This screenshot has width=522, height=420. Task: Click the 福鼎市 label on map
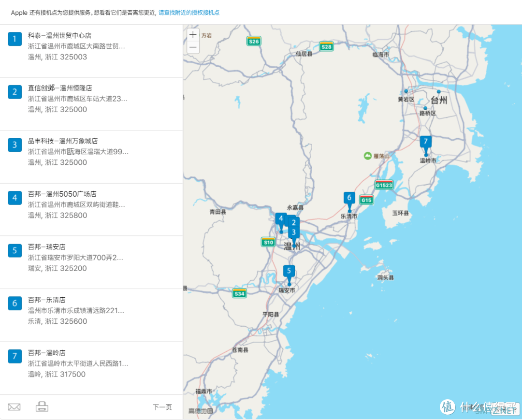point(203,391)
